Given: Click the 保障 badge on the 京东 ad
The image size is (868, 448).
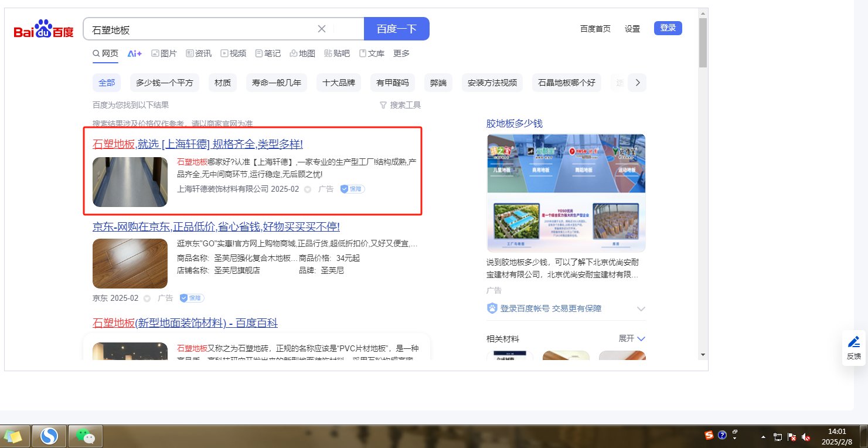Looking at the screenshot, I should click(x=192, y=298).
